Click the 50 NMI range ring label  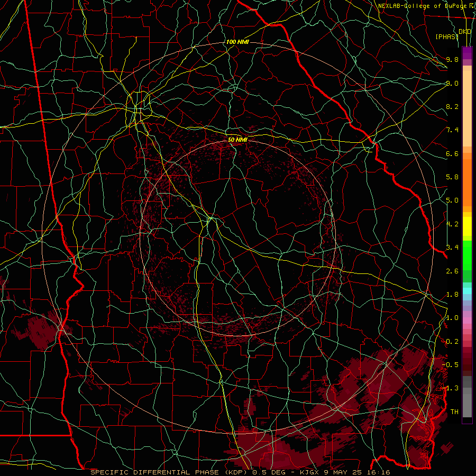(x=237, y=140)
